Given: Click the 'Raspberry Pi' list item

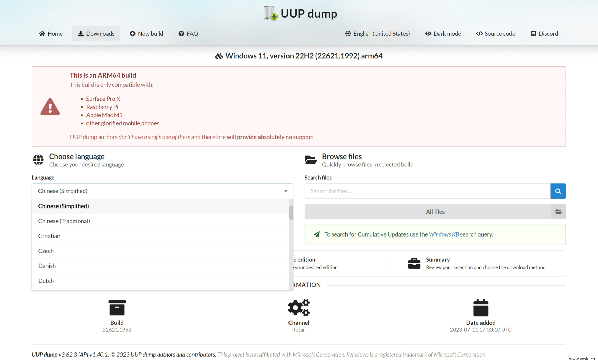Looking at the screenshot, I should click(x=102, y=107).
